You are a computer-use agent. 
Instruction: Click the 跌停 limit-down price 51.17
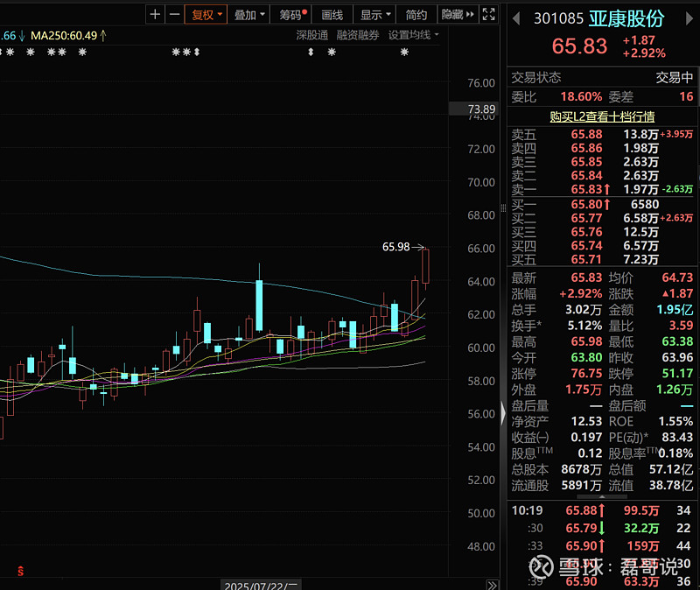pyautogui.click(x=677, y=374)
